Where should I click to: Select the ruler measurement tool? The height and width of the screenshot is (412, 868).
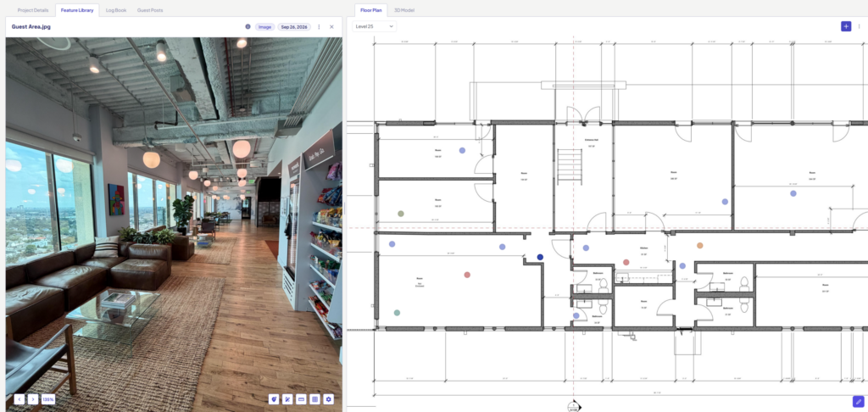[x=301, y=399]
